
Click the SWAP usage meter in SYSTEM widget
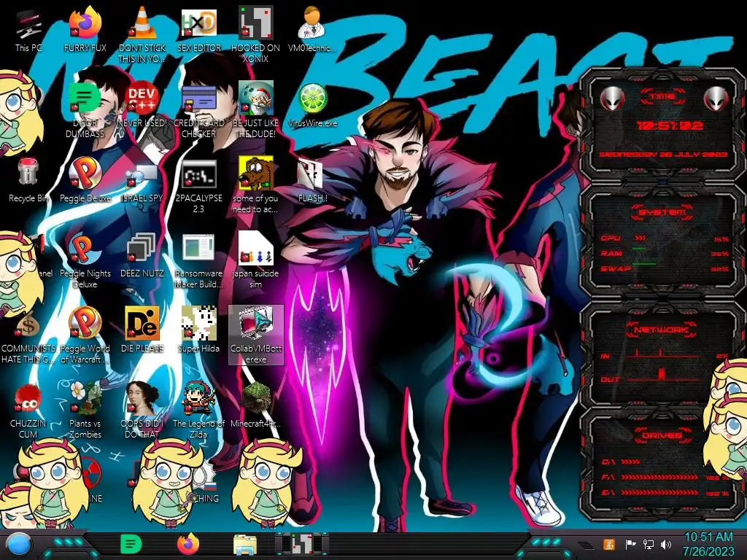[664, 269]
